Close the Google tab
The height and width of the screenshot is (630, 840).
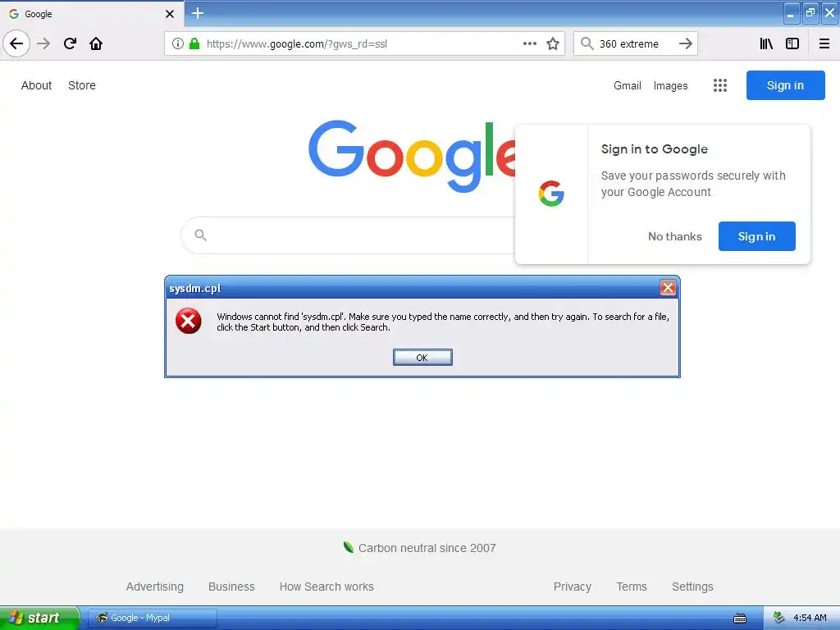[169, 14]
